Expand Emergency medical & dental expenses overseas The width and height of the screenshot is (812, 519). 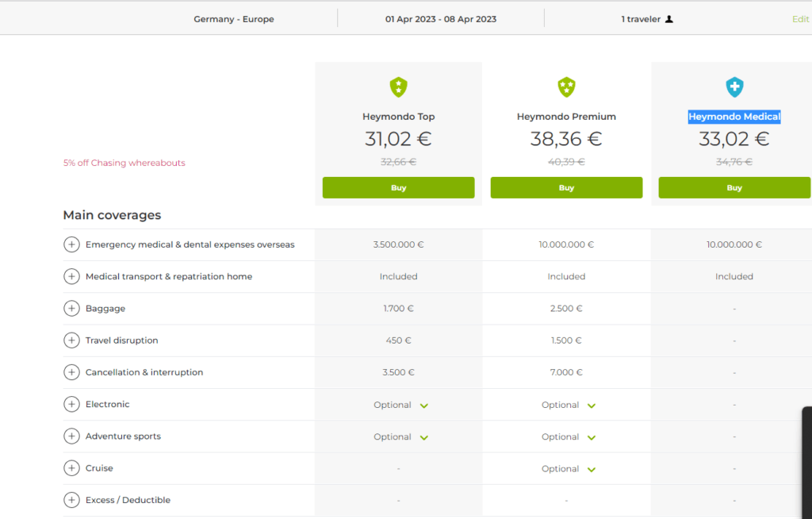tap(71, 244)
